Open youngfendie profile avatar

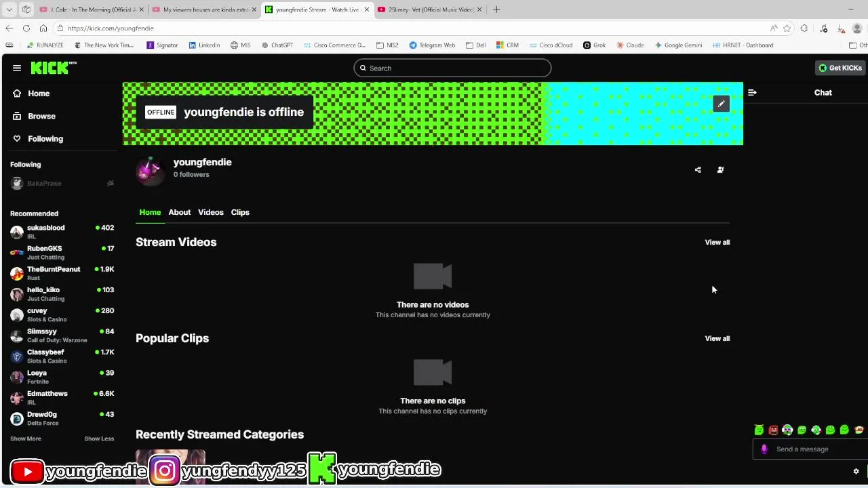tap(150, 170)
